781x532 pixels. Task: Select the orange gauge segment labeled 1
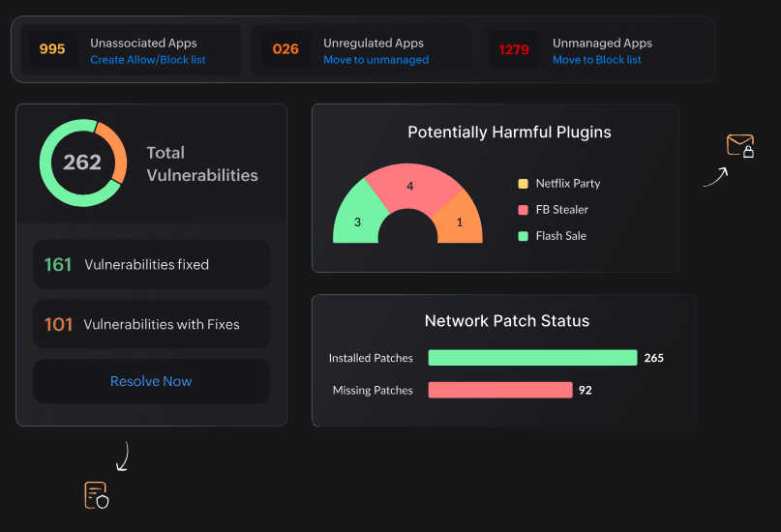pos(461,222)
